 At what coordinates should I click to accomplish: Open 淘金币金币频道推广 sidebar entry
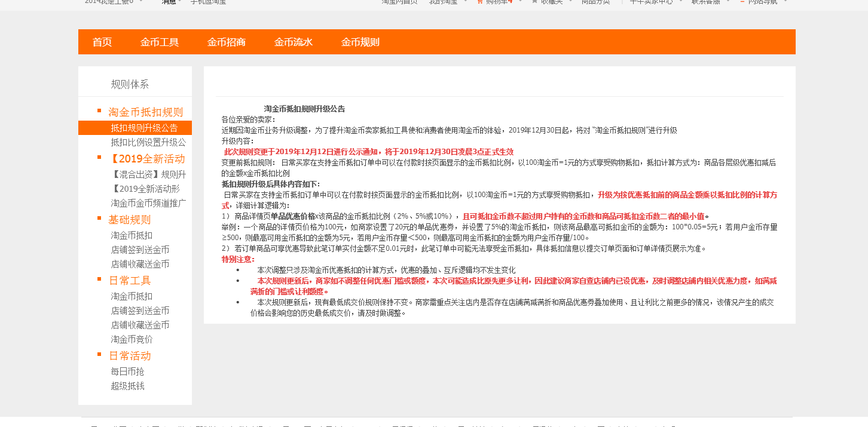click(x=148, y=203)
